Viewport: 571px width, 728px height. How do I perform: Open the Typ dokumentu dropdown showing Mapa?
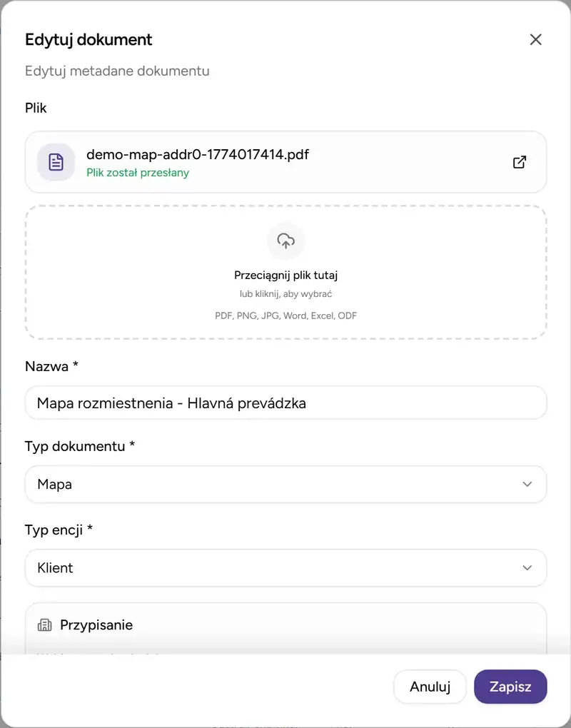point(285,484)
